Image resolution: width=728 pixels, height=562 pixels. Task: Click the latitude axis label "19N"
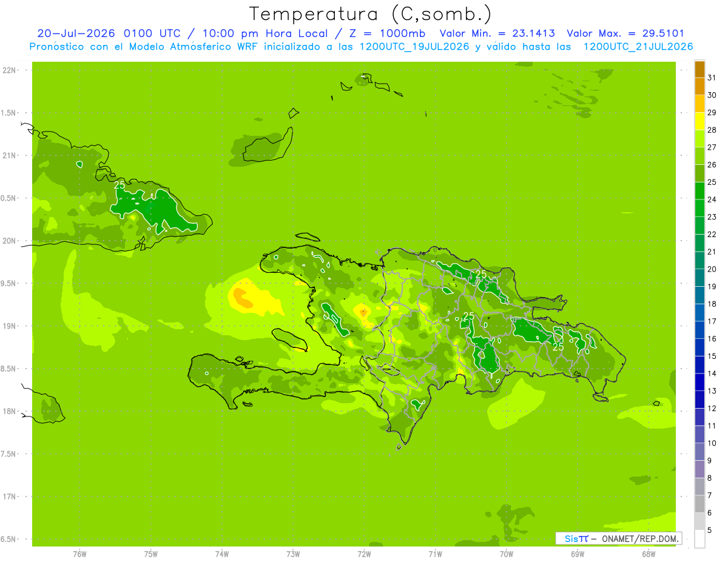(x=9, y=326)
